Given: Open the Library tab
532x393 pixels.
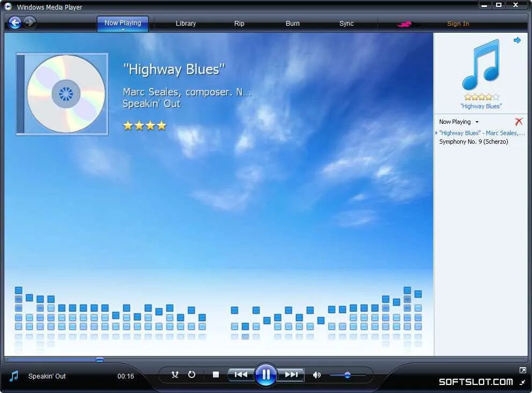Looking at the screenshot, I should (186, 24).
